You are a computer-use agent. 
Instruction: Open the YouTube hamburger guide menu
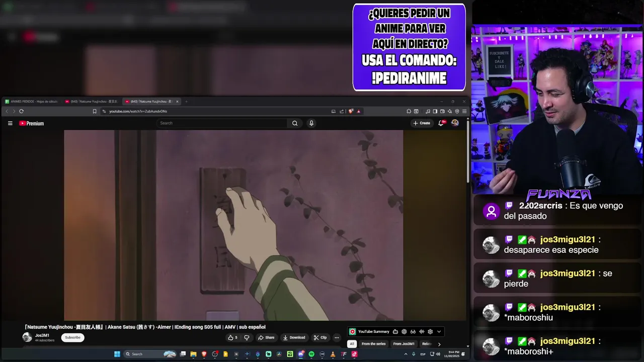click(10, 123)
